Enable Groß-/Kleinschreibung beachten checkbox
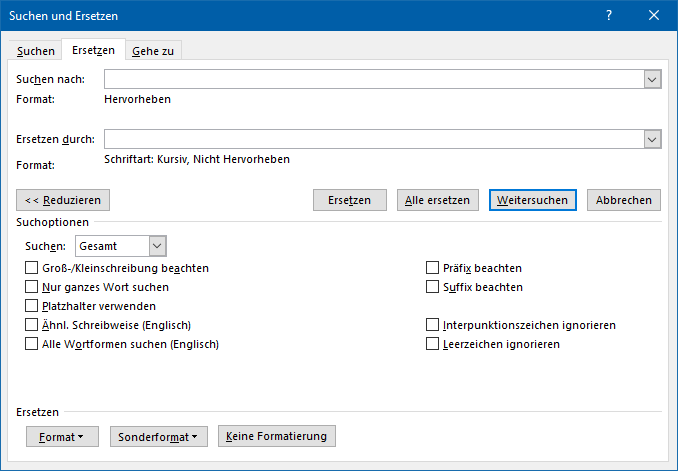This screenshot has width=678, height=471. coord(32,268)
